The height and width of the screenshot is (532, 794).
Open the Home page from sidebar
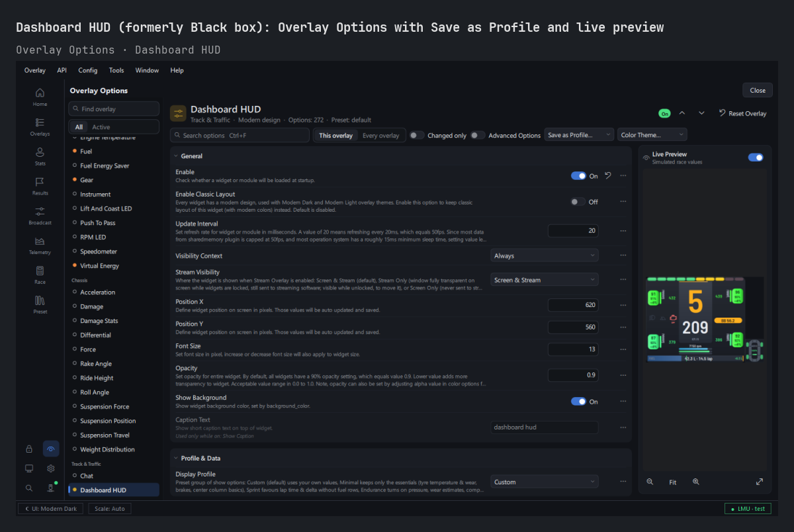click(40, 97)
